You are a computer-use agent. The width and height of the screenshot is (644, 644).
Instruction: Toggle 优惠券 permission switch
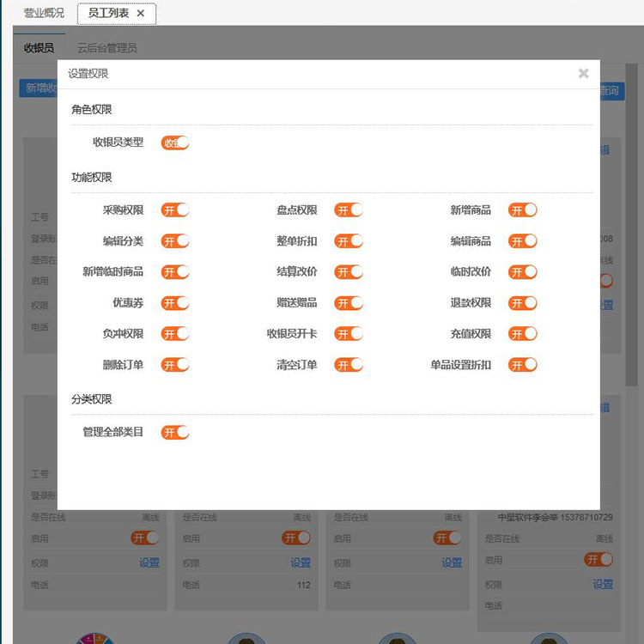[175, 303]
